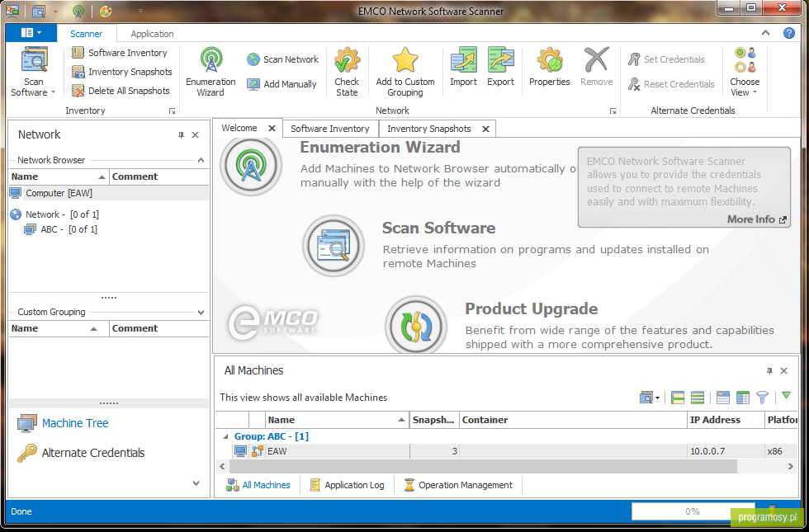Click the large Enumeration Wizard welcome icon
This screenshot has width=809, height=532.
[251, 165]
